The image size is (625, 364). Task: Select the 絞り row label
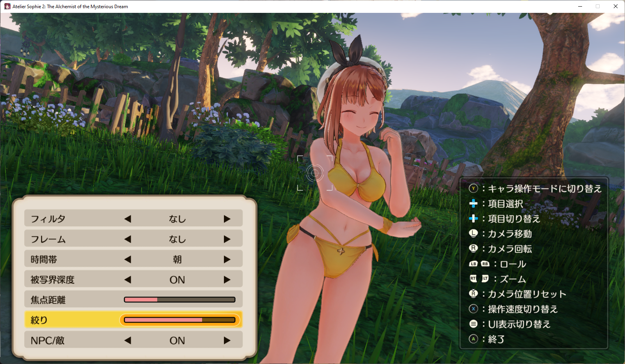click(39, 320)
